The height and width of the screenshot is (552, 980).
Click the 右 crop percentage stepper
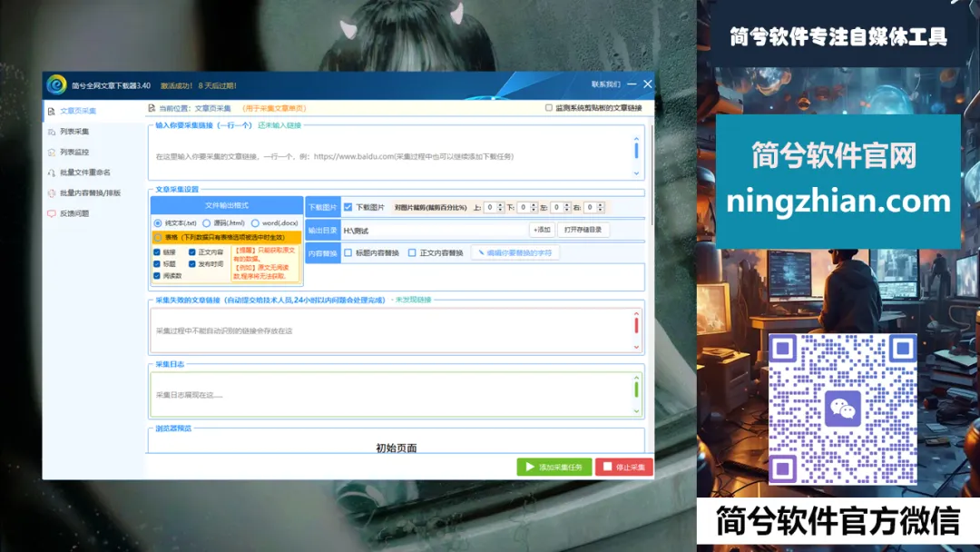click(x=594, y=208)
